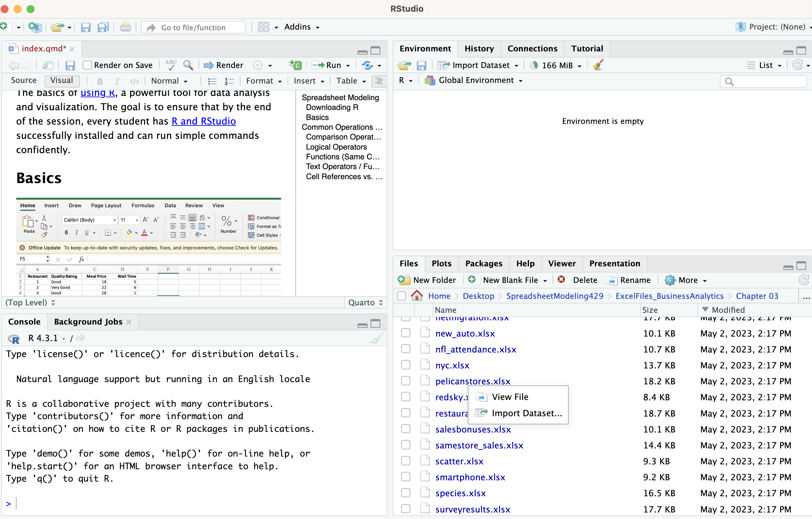Open the 'R and RStudio' hyperlink
This screenshot has width=812, height=519.
(x=203, y=121)
